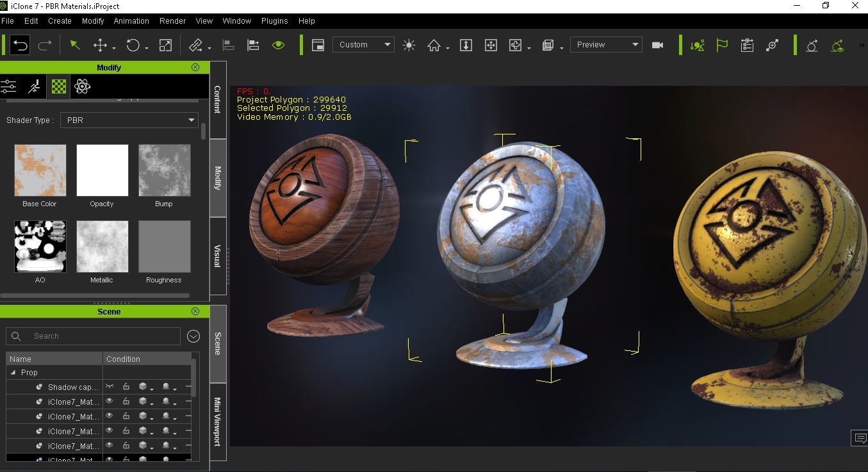Toggle lock on Shadow cap row
The height and width of the screenshot is (472, 868).
point(126,386)
